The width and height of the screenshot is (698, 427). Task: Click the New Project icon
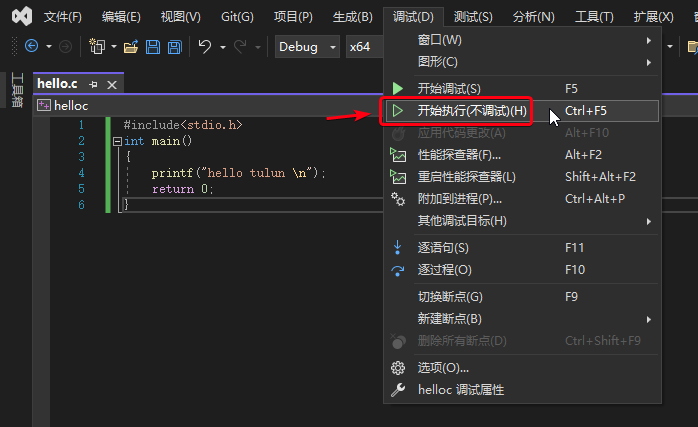[97, 46]
